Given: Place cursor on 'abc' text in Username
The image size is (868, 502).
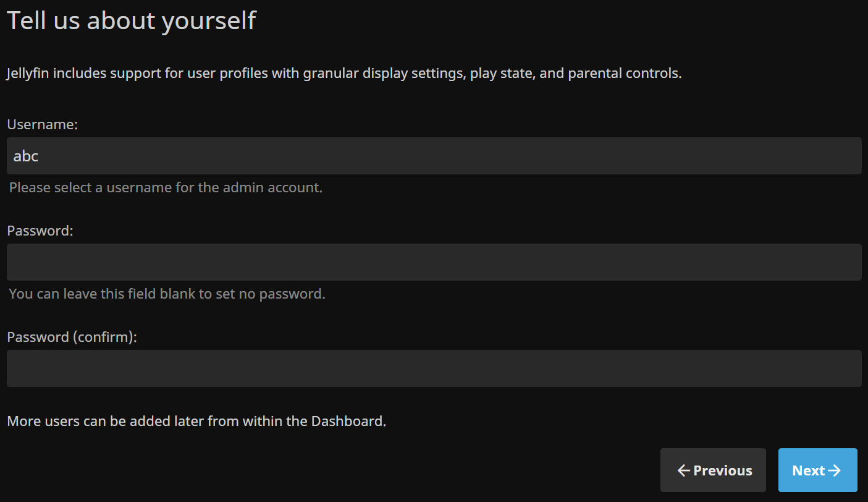Looking at the screenshot, I should pos(26,156).
